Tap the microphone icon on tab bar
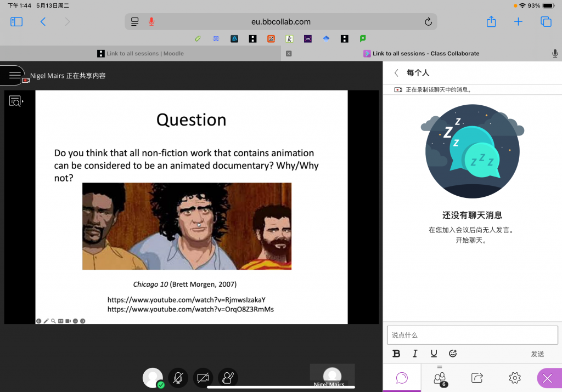 [555, 53]
